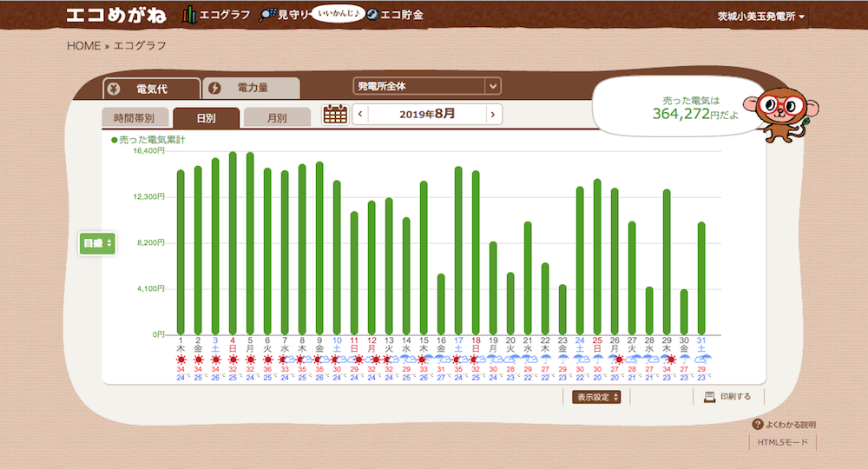This screenshot has width=868, height=469.
Task: Go to the previous month arrow
Action: [x=360, y=115]
